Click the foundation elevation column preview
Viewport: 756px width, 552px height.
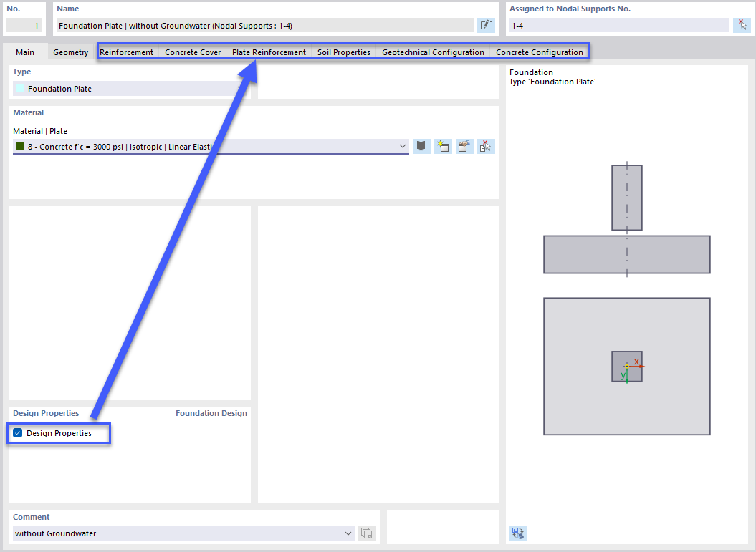(x=627, y=198)
